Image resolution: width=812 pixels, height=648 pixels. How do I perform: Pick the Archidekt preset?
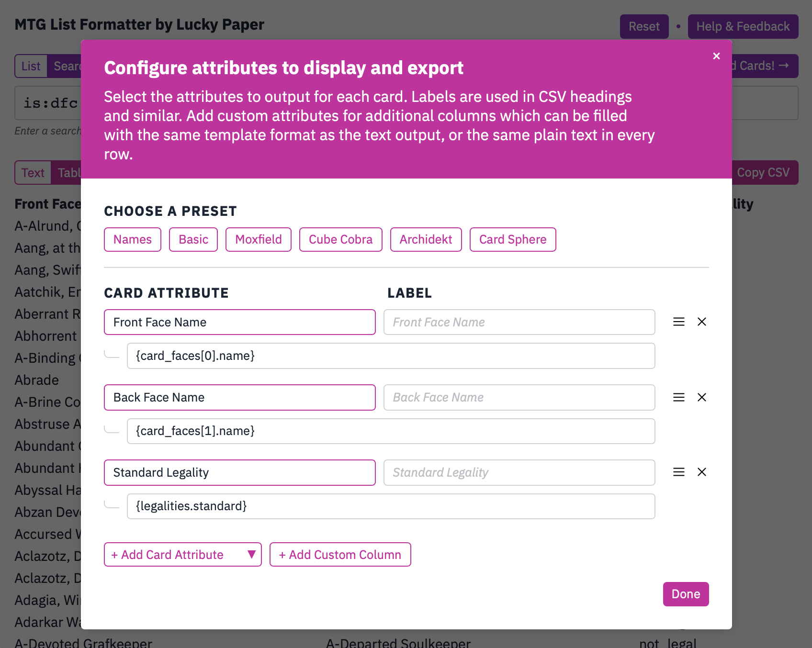pyautogui.click(x=426, y=239)
